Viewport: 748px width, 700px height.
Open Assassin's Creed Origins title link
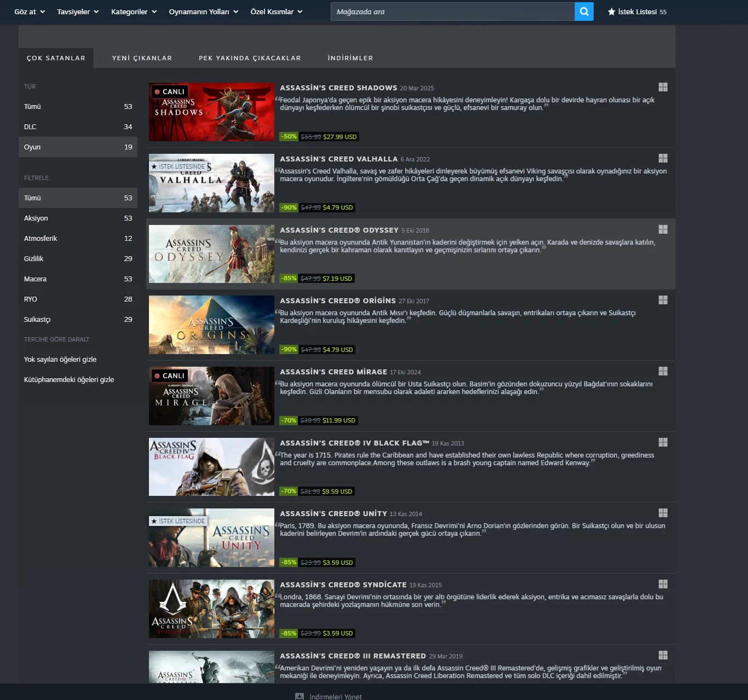pyautogui.click(x=338, y=300)
